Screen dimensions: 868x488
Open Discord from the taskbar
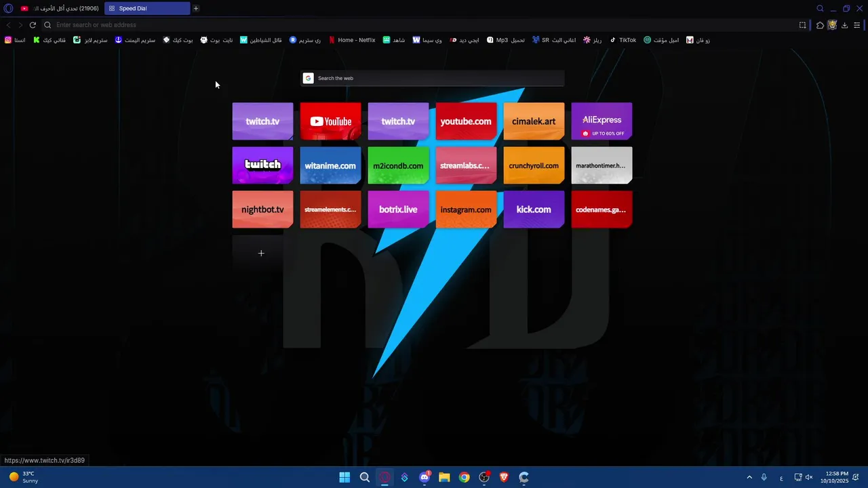(x=425, y=477)
